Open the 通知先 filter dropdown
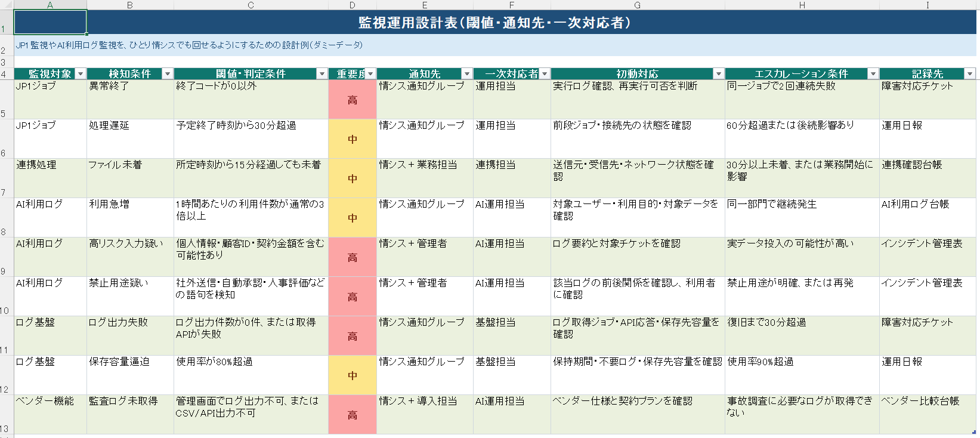980x438 pixels. 467,74
